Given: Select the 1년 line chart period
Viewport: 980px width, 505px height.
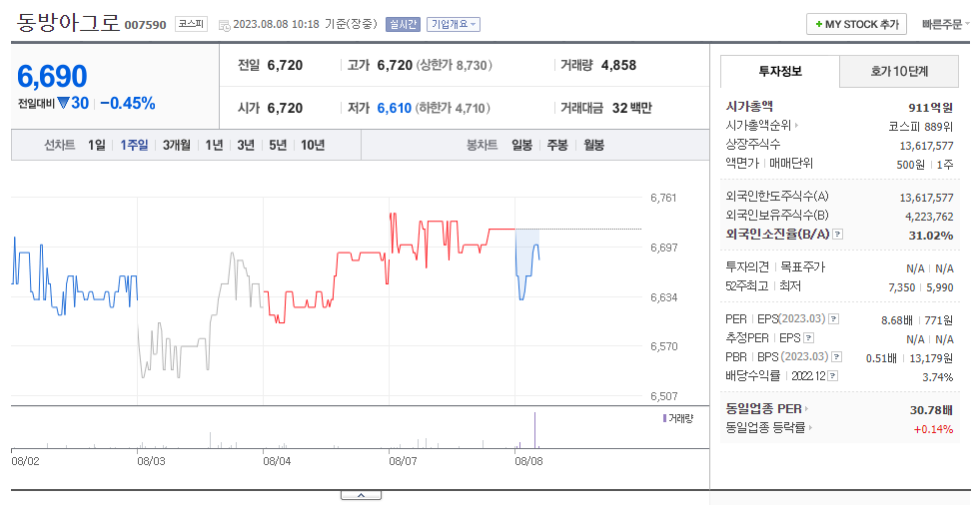Looking at the screenshot, I should coord(215,145).
